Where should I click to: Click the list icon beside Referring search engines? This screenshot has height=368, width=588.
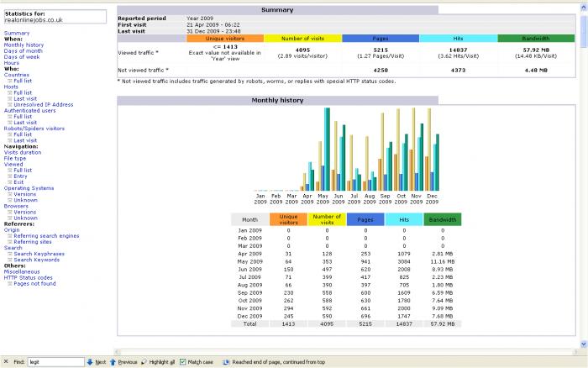click(10, 236)
